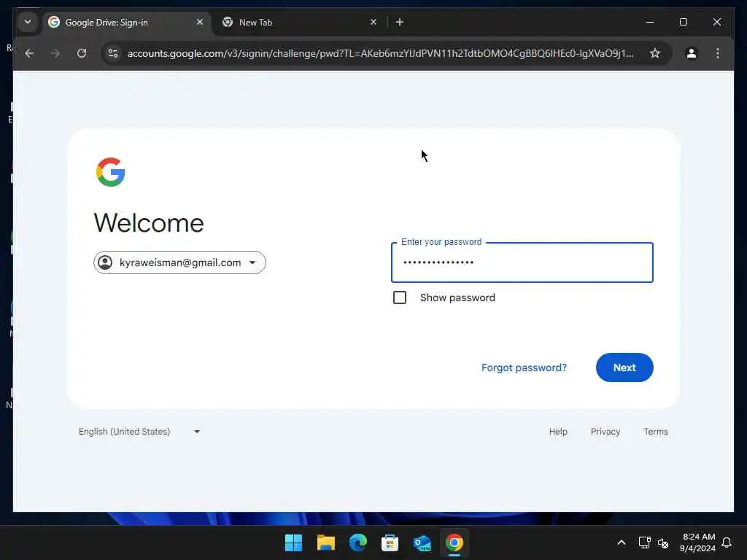Image resolution: width=747 pixels, height=560 pixels.
Task: Open the notifications bell icon
Action: pos(727,542)
